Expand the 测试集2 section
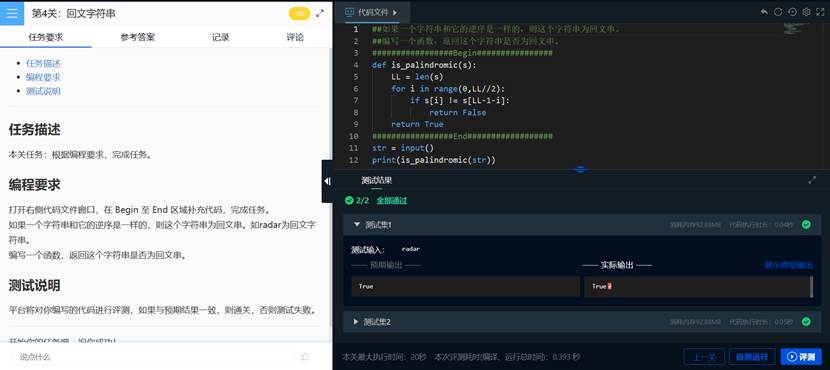 pos(356,321)
